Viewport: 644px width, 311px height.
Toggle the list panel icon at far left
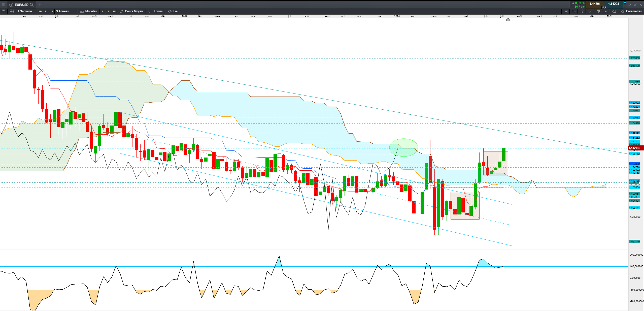(x=4, y=11)
